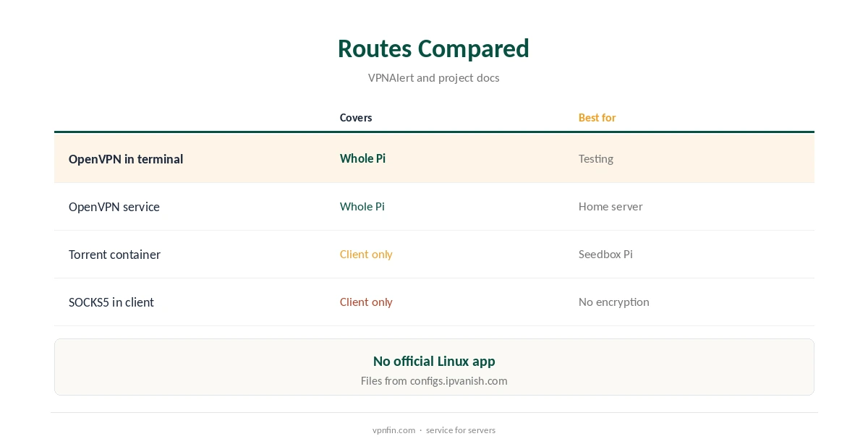Select the 'OpenVPN service' row label
The height and width of the screenshot is (444, 868).
point(114,207)
